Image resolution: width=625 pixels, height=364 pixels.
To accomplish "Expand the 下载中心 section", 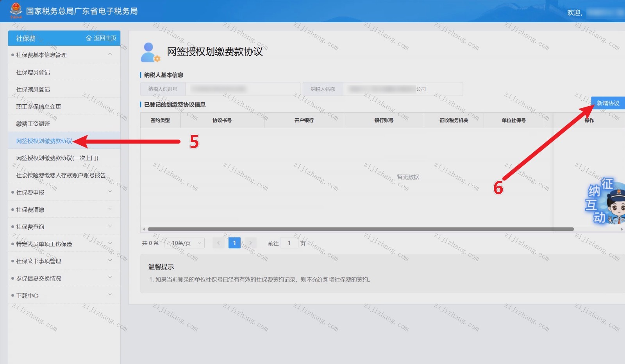I will pos(64,295).
